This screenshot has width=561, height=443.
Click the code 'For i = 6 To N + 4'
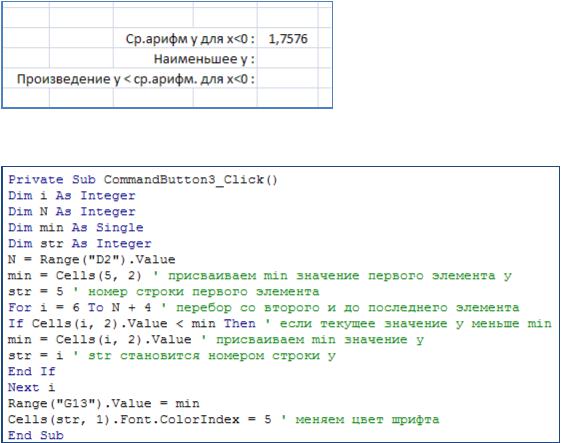pyautogui.click(x=79, y=307)
